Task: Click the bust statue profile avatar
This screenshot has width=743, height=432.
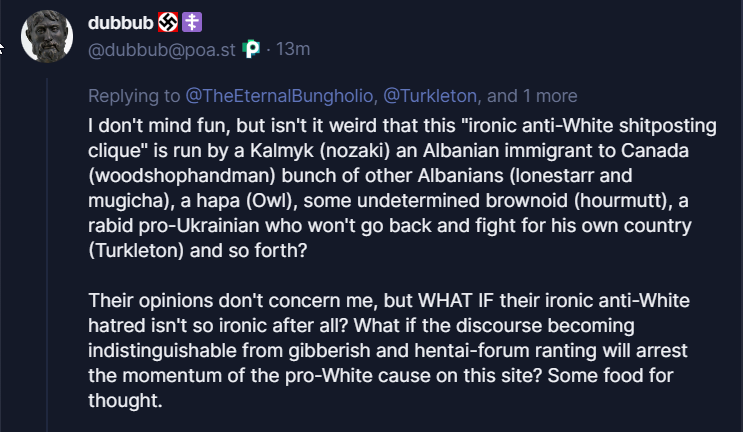Action: (47, 36)
